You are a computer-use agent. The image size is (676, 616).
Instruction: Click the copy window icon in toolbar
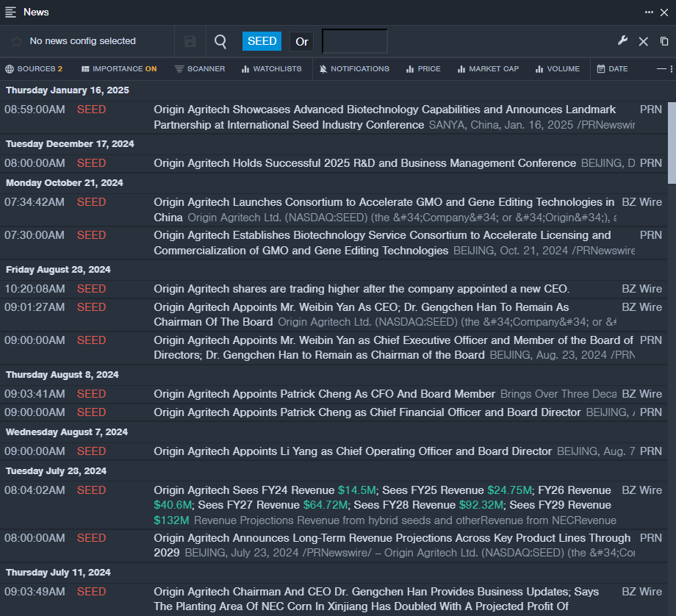pos(664,41)
